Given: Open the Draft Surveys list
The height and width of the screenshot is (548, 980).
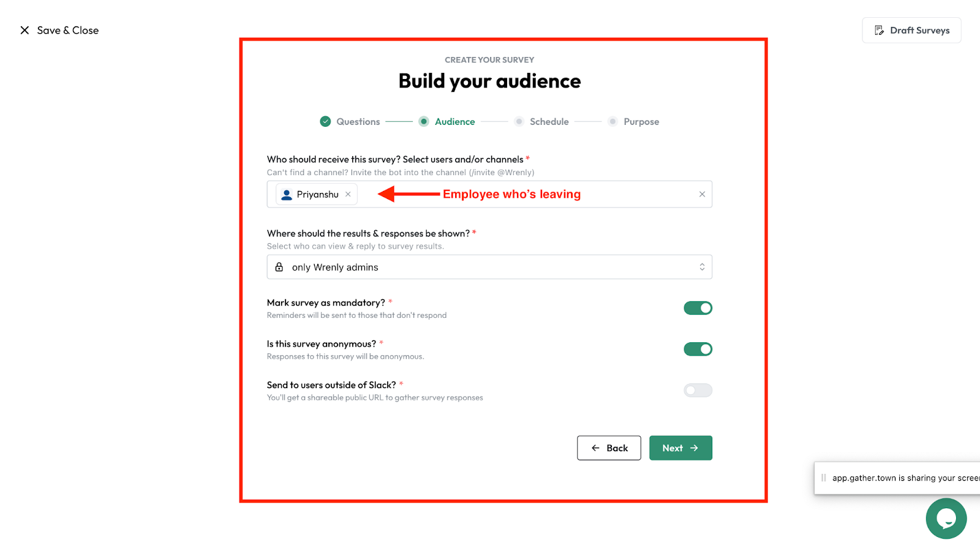Looking at the screenshot, I should click(x=911, y=30).
